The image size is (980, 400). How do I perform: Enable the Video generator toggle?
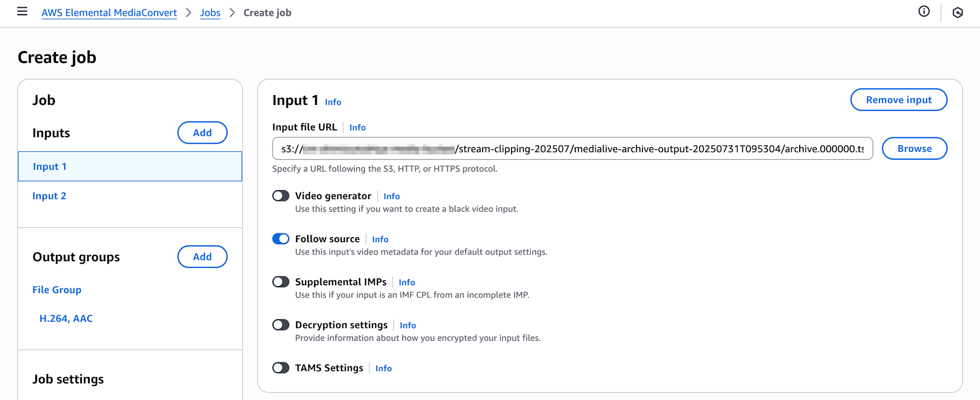pos(281,196)
